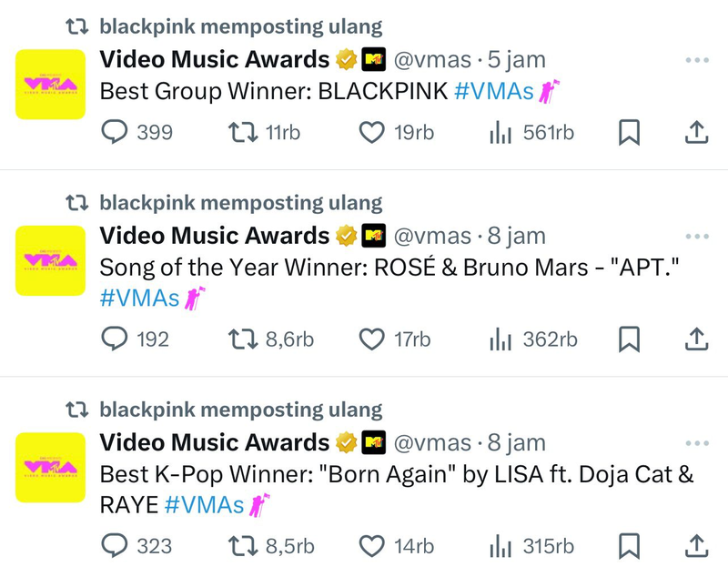This screenshot has width=728, height=577.
Task: Click VMA profile picture on Best K-Pop tweet
Action: click(50, 467)
